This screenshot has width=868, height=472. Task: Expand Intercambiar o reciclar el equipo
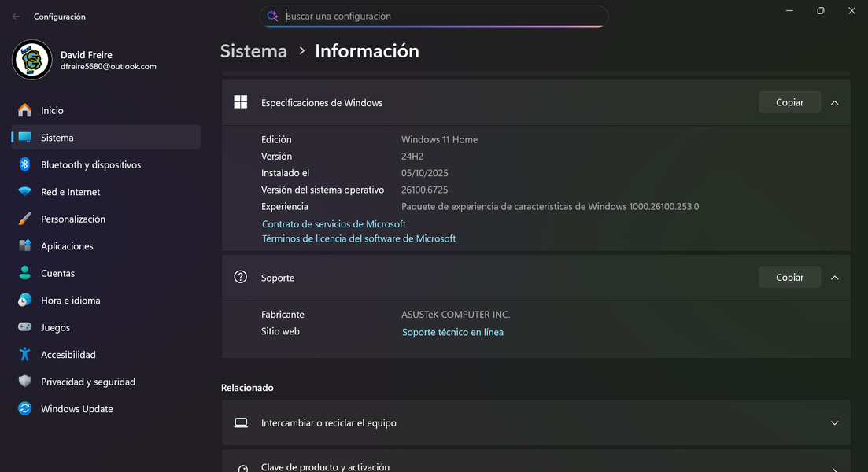tap(834, 423)
